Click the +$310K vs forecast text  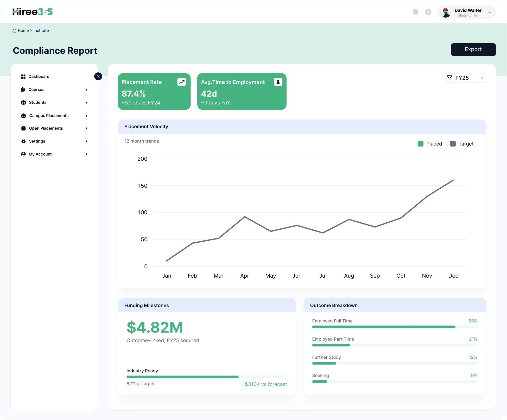pos(264,384)
